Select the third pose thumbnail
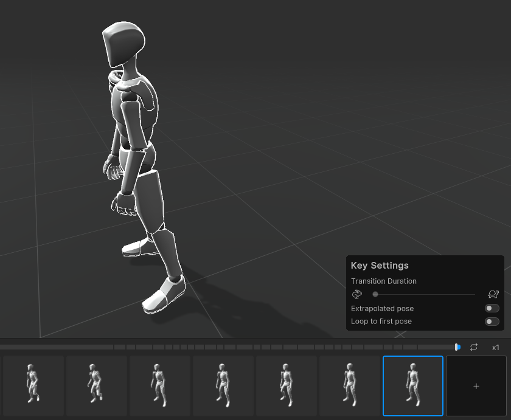This screenshot has height=420, width=511. coord(160,386)
